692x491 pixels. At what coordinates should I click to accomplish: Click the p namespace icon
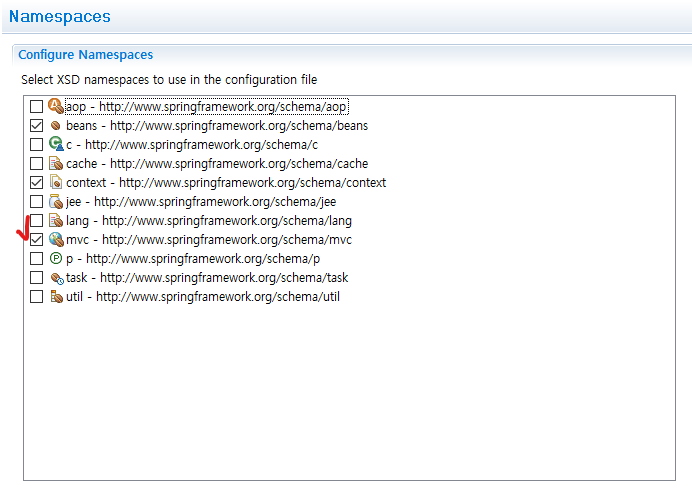tap(56, 258)
